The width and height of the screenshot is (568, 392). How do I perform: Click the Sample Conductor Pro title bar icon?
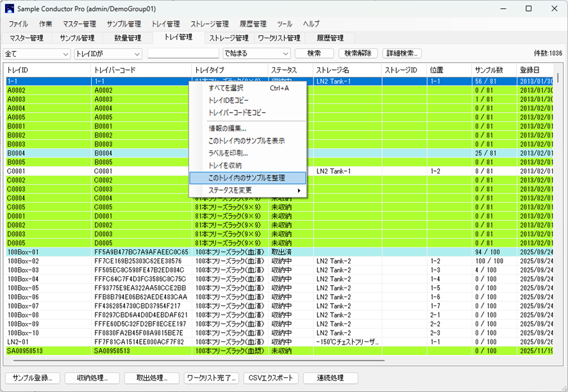point(10,9)
